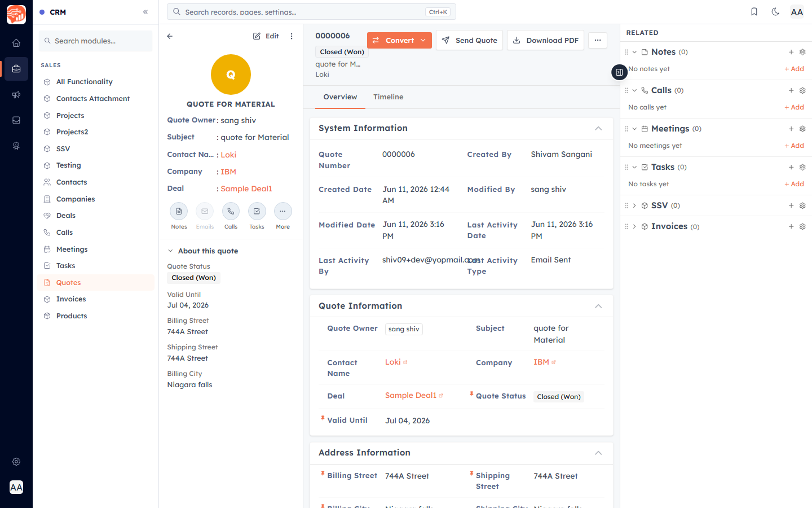Viewport: 812px width, 508px height.
Task: Click the sang shiv Quote Owner chip
Action: (404, 329)
